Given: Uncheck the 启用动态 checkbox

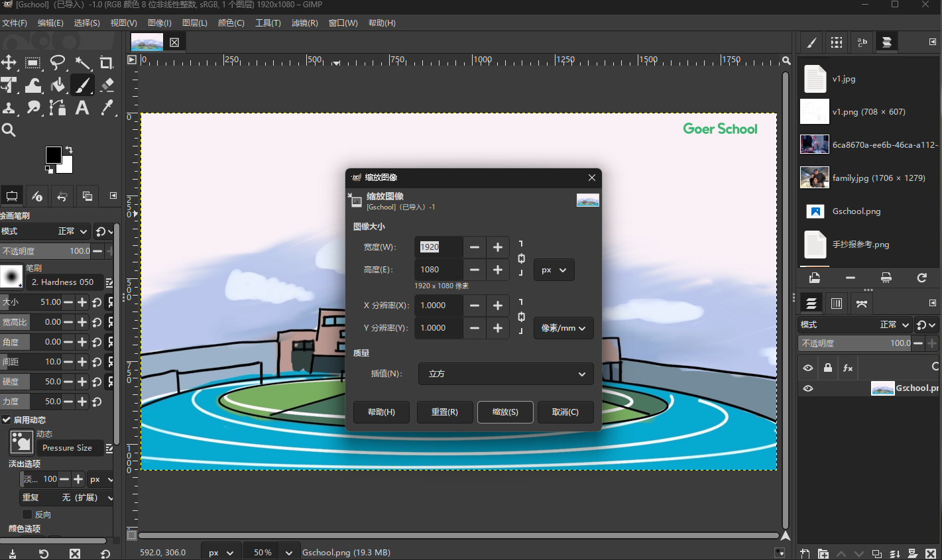Looking at the screenshot, I should pos(7,420).
